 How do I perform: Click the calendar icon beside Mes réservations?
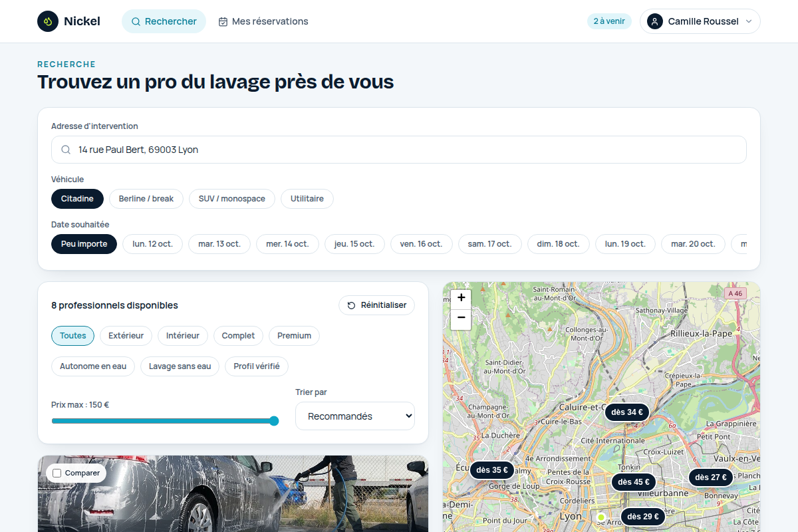pos(223,21)
